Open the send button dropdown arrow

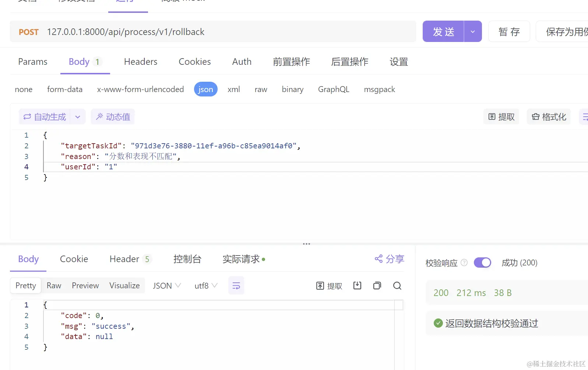tap(473, 32)
